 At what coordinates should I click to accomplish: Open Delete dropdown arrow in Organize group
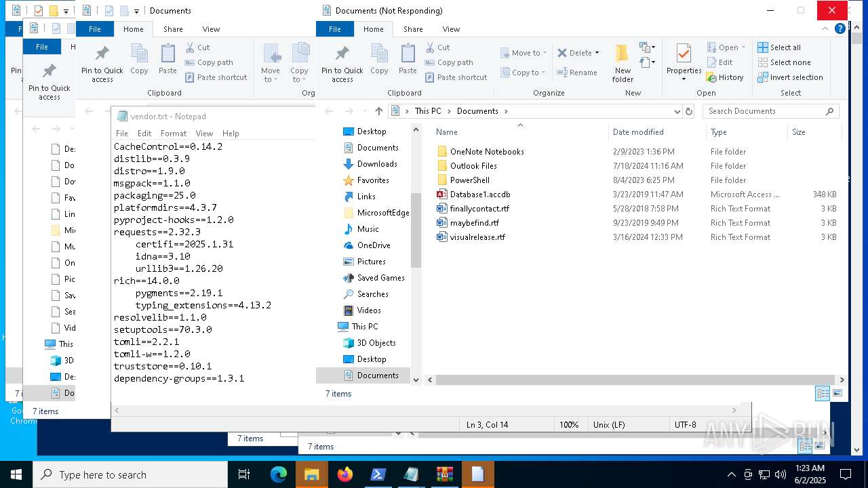pos(597,53)
